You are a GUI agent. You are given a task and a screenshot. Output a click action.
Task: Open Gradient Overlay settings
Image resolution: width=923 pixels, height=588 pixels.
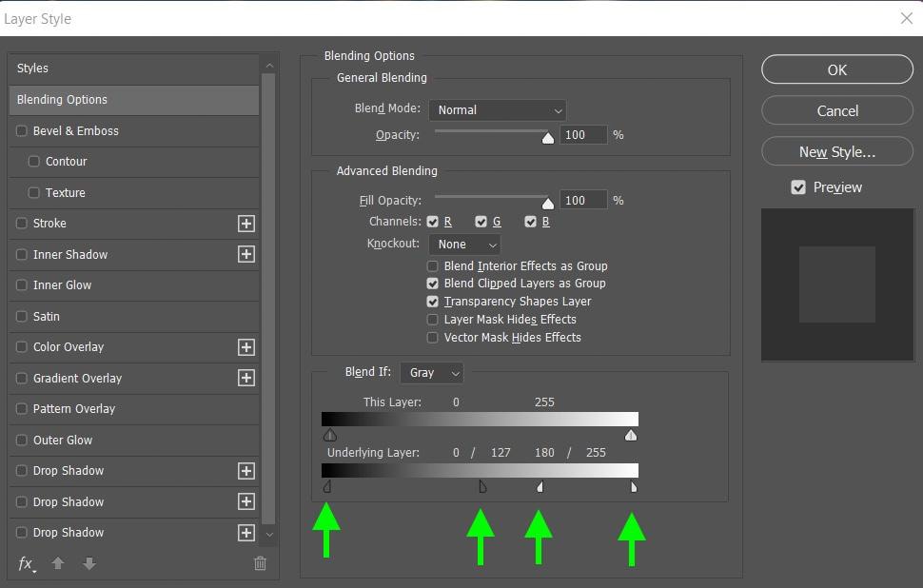point(77,378)
